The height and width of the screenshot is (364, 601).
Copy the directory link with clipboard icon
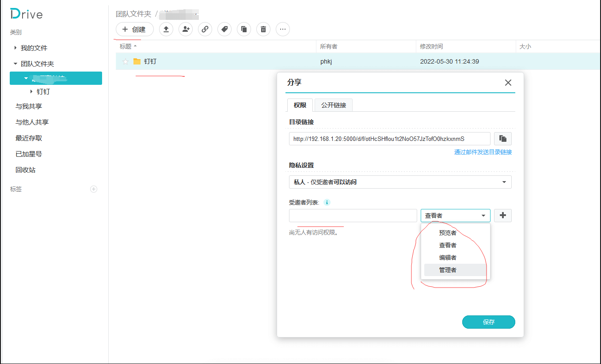(502, 139)
